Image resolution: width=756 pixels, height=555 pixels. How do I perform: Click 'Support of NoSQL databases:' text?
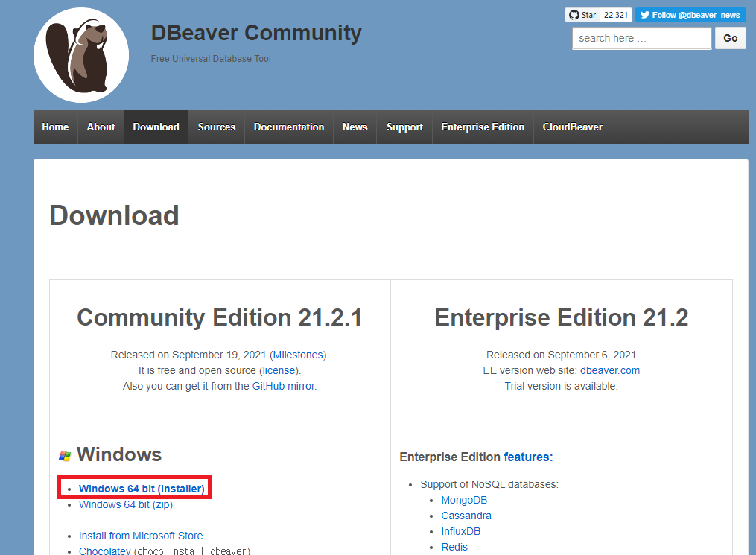489,484
